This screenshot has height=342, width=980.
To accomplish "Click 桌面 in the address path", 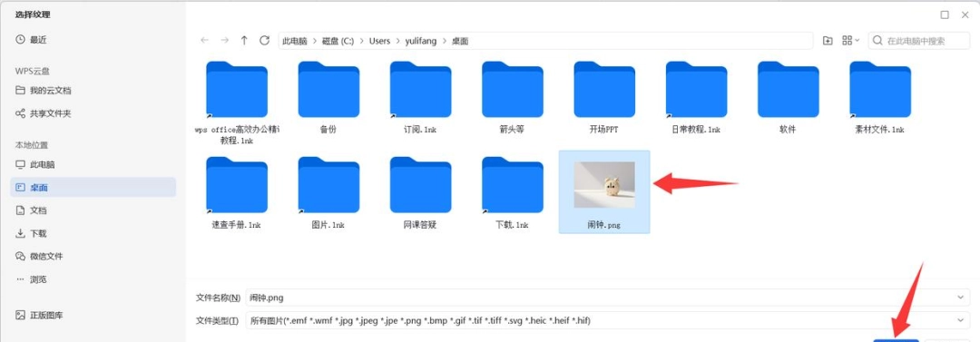I will coord(460,41).
